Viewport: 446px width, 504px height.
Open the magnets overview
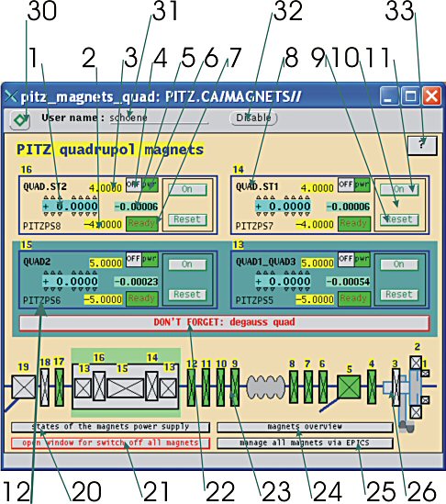pos(305,427)
